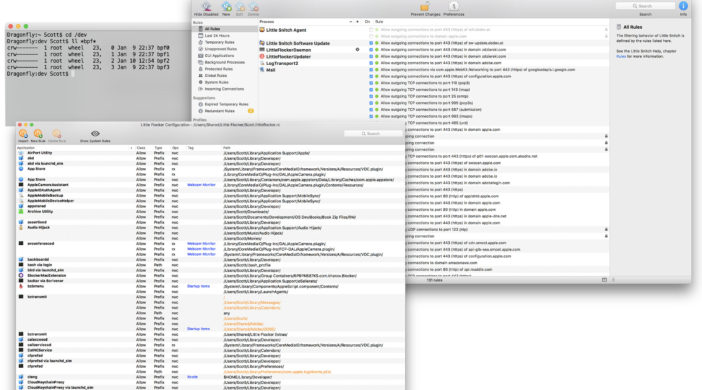The width and height of the screenshot is (702, 390).
Task: Toggle checkbox for sw-update.obdev.at rule
Action: [x=371, y=43]
